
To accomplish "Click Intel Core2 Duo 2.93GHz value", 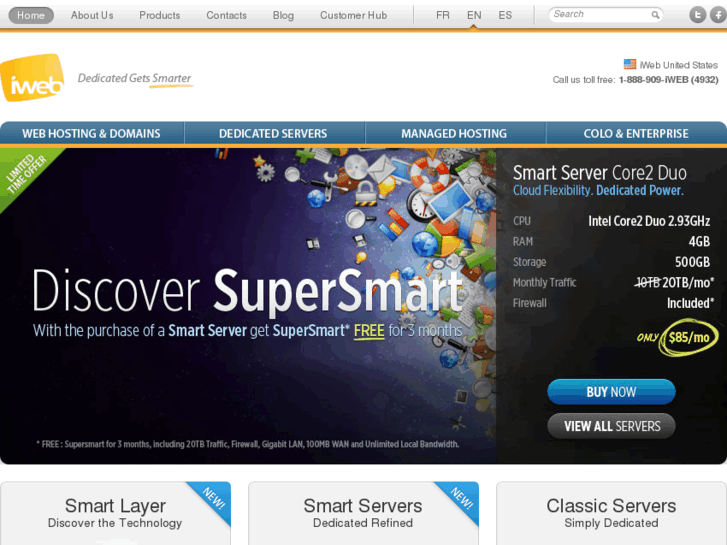I will tap(649, 221).
